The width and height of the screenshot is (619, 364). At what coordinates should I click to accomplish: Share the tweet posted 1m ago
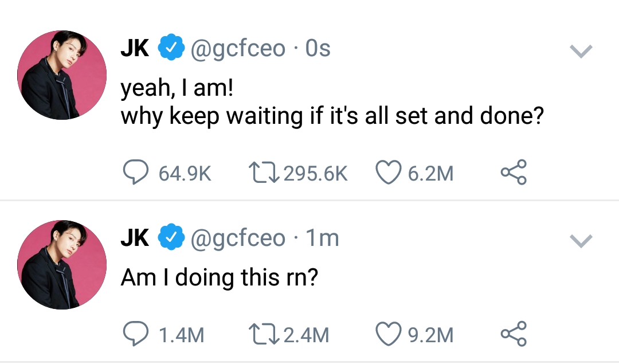click(513, 335)
